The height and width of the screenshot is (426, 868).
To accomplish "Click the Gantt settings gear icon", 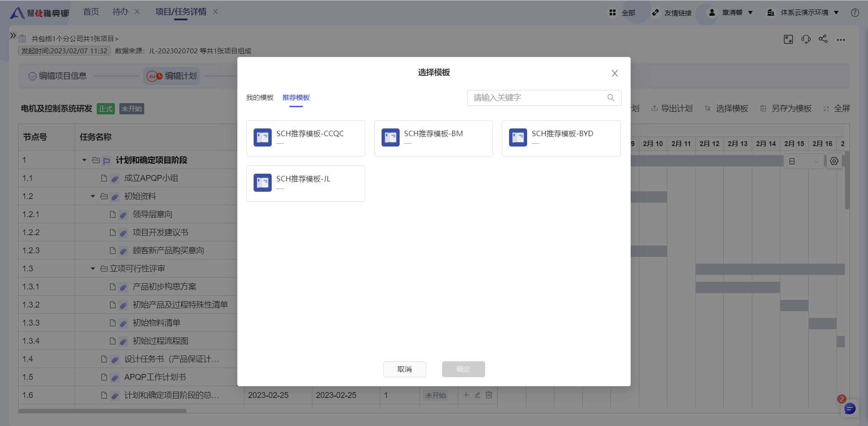I will 834,161.
